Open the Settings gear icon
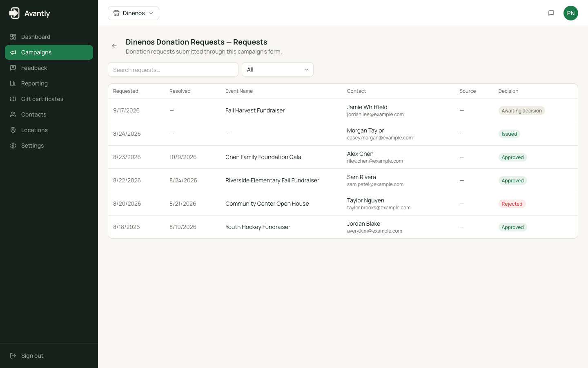Viewport: 588px width, 368px height. click(x=13, y=146)
